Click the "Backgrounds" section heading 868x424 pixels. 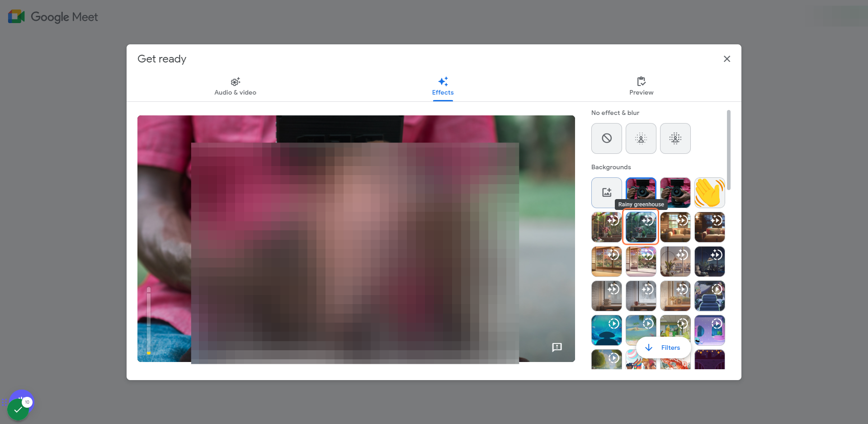click(x=611, y=167)
